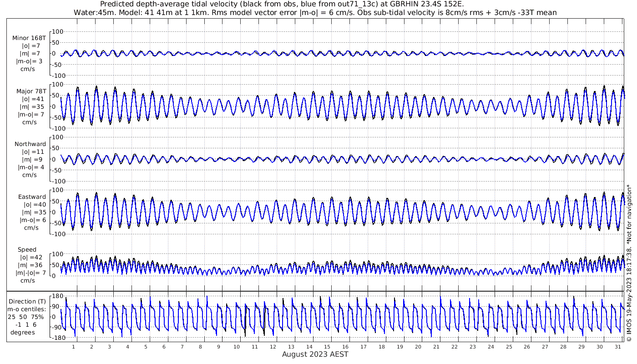Click the 'Minor 168T' panel label
Screen dimensions: 637x364
[x=29, y=38]
